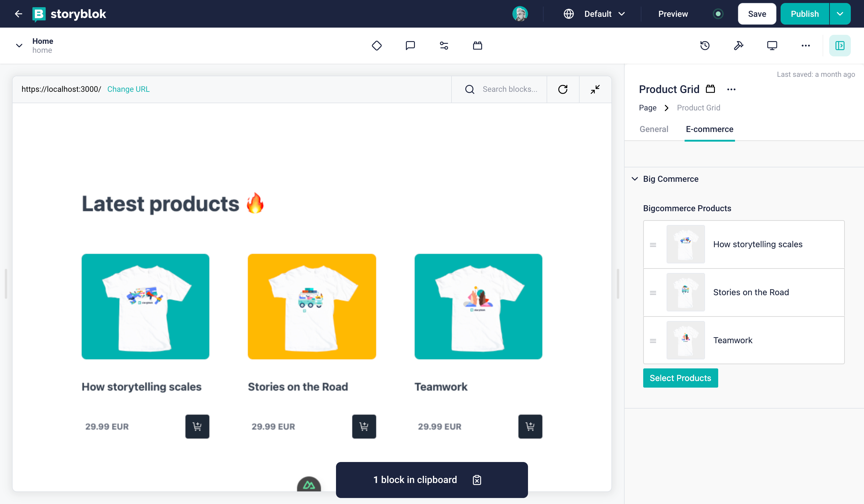Click the collaborator/pin tool icon
The image size is (864, 504).
click(x=739, y=46)
